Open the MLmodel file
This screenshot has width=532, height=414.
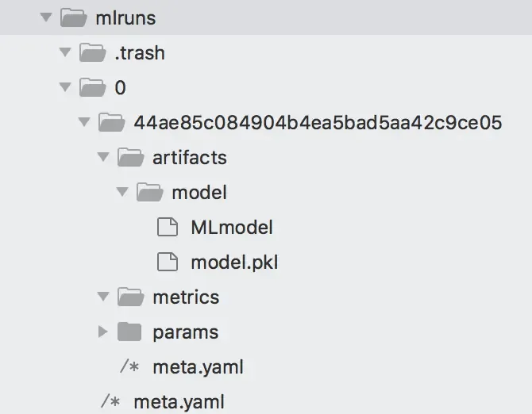(232, 227)
